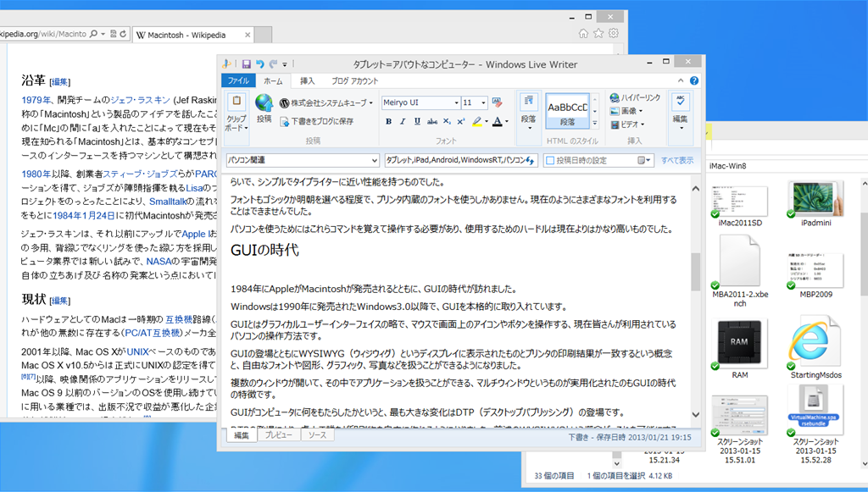
Task: Refresh tags with the arrows icon in the tags field
Action: (x=530, y=160)
